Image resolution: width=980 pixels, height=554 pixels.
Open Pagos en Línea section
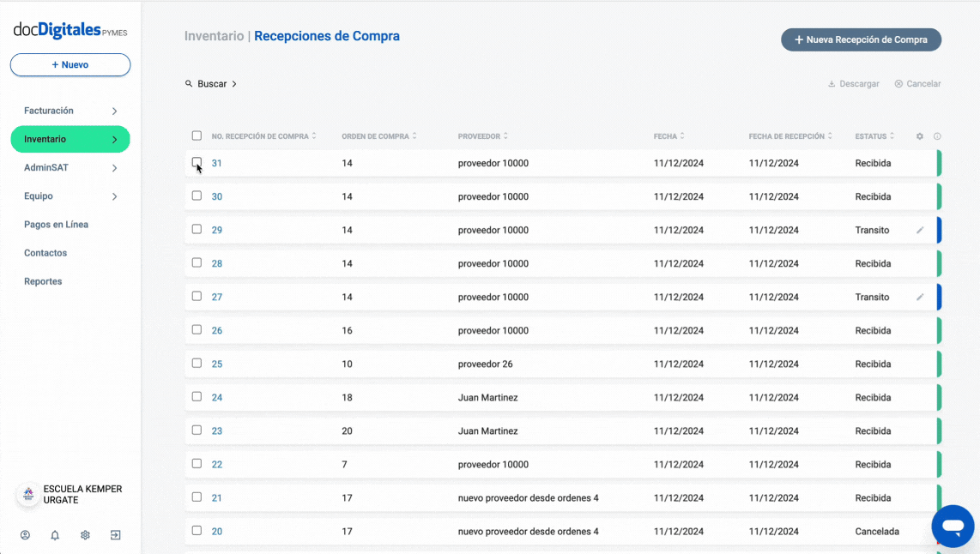[x=57, y=224]
